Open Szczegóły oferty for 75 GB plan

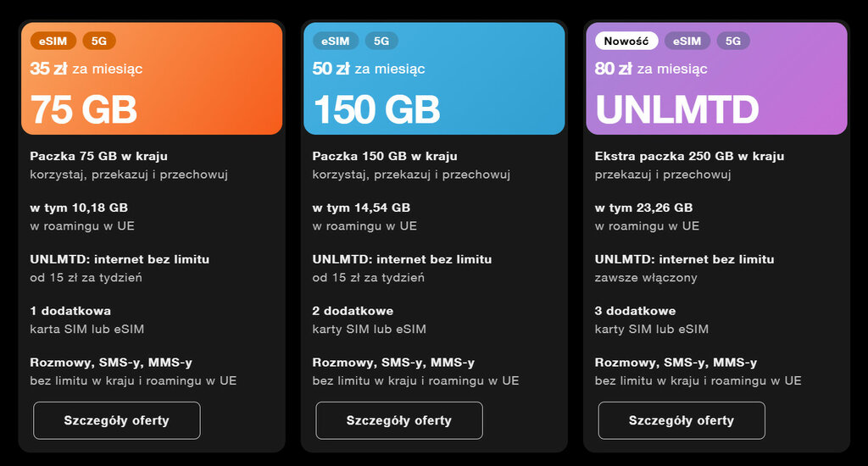click(117, 420)
